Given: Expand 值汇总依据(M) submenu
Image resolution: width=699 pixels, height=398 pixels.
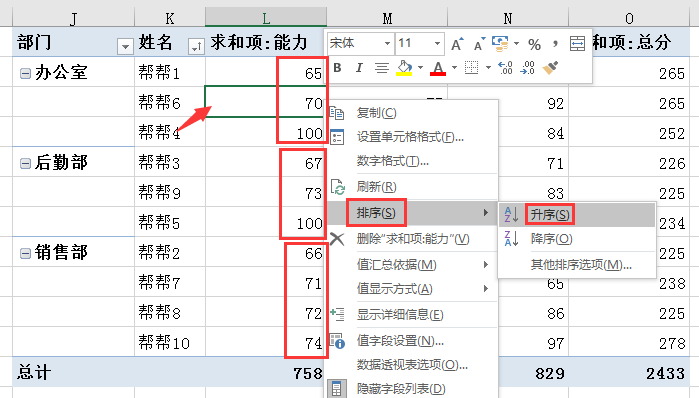Looking at the screenshot, I should point(412,265).
